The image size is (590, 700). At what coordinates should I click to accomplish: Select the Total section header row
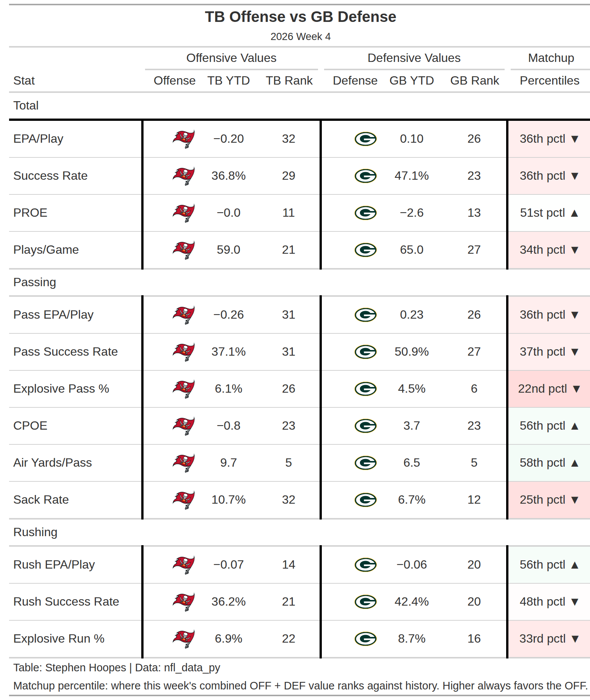click(300, 106)
